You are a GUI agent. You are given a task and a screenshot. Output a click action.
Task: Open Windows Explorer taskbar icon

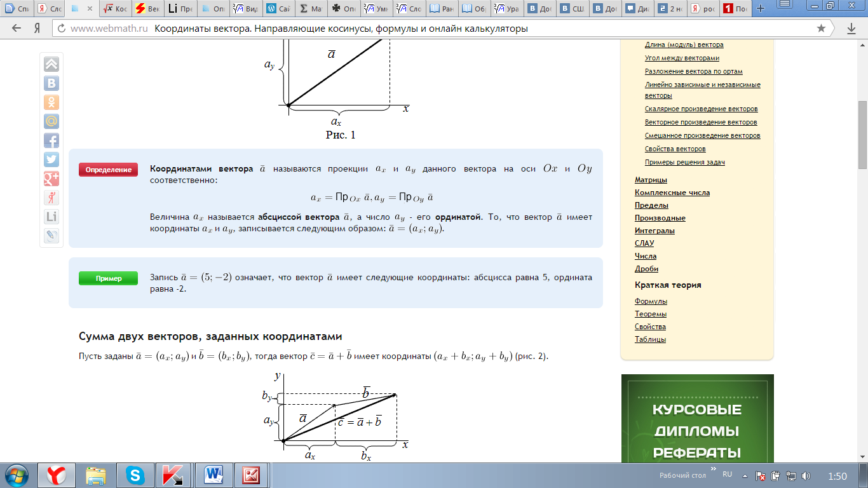coord(96,475)
